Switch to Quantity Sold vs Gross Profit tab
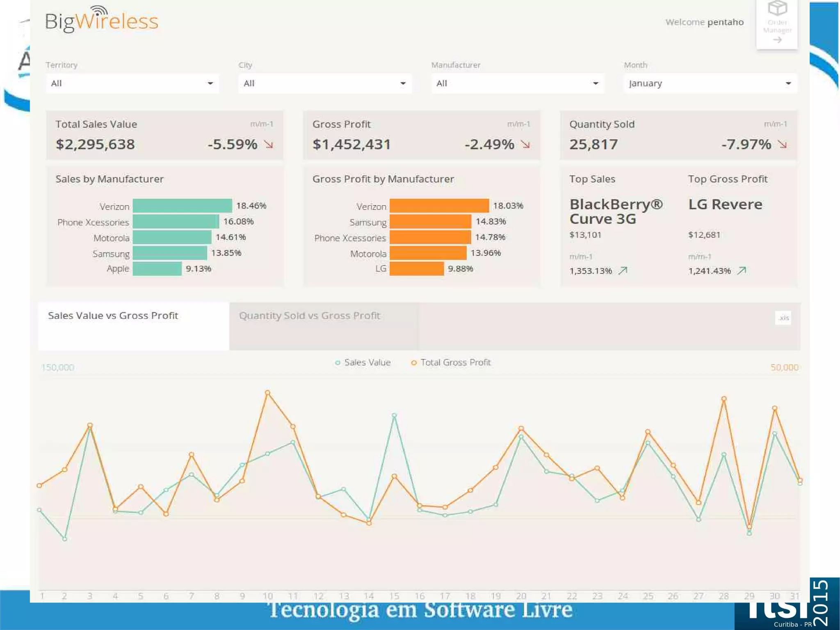Viewport: 840px width, 630px height. 310,316
